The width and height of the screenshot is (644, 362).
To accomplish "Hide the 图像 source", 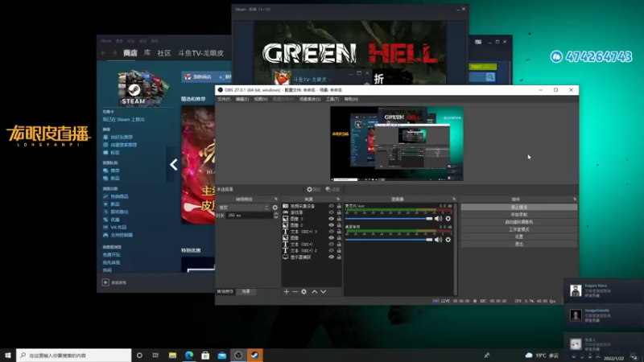I will [x=331, y=237].
